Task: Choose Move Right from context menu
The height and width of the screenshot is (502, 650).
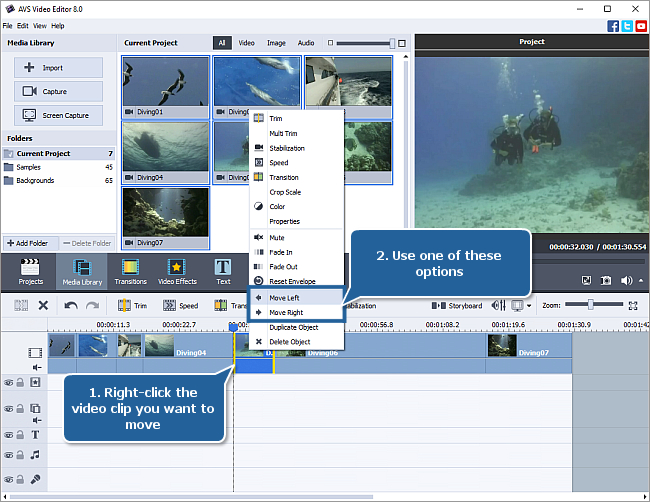Action: [x=296, y=312]
